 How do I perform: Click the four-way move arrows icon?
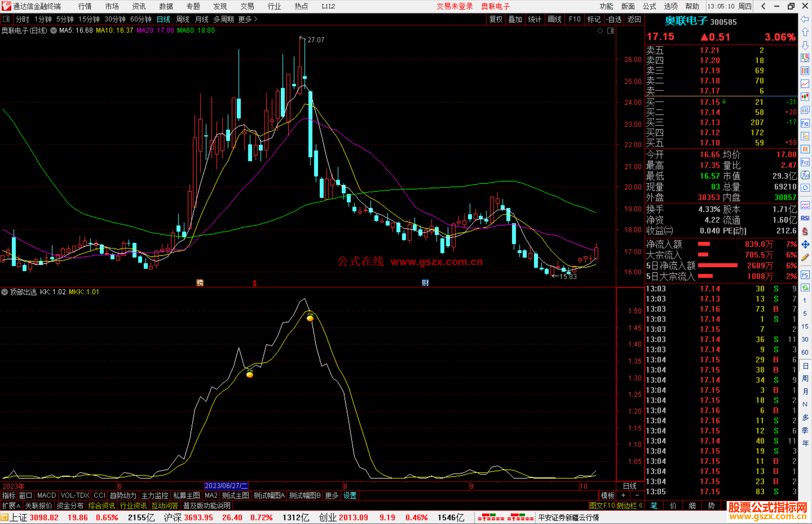click(805, 245)
